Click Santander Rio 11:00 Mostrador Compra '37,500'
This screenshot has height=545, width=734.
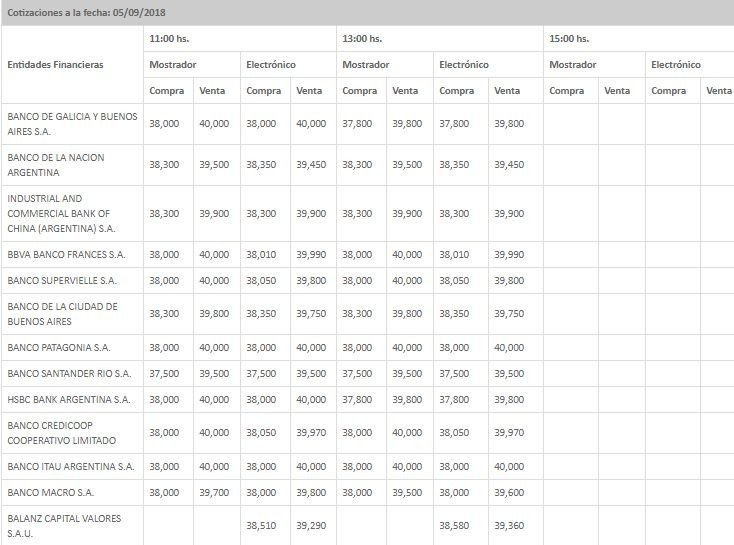[164, 374]
